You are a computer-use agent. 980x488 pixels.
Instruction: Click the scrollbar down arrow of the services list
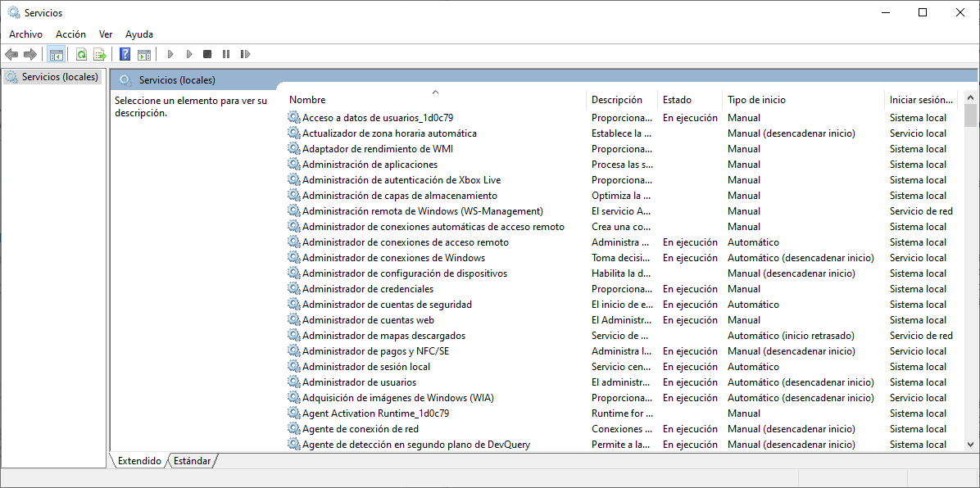point(971,445)
